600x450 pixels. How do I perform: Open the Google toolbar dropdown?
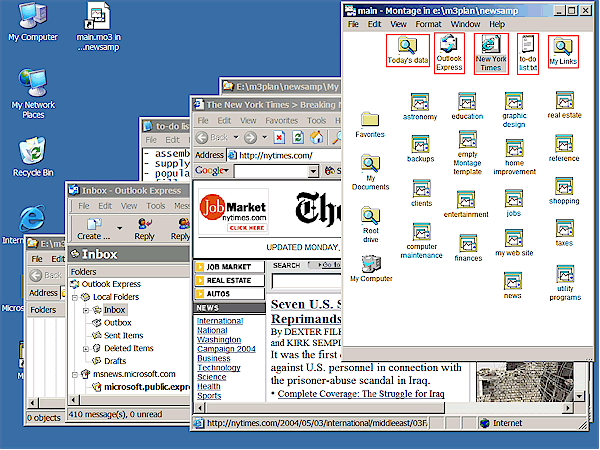212,170
